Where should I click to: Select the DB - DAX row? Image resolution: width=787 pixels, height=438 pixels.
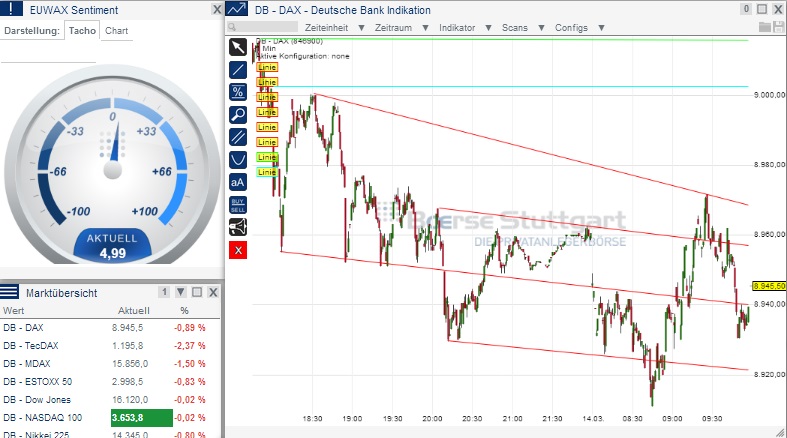point(110,328)
